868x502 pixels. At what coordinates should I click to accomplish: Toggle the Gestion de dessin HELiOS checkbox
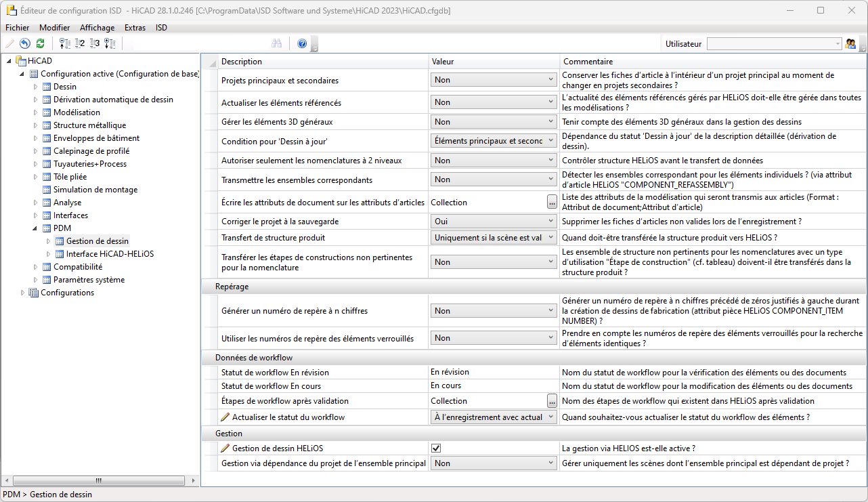click(436, 448)
